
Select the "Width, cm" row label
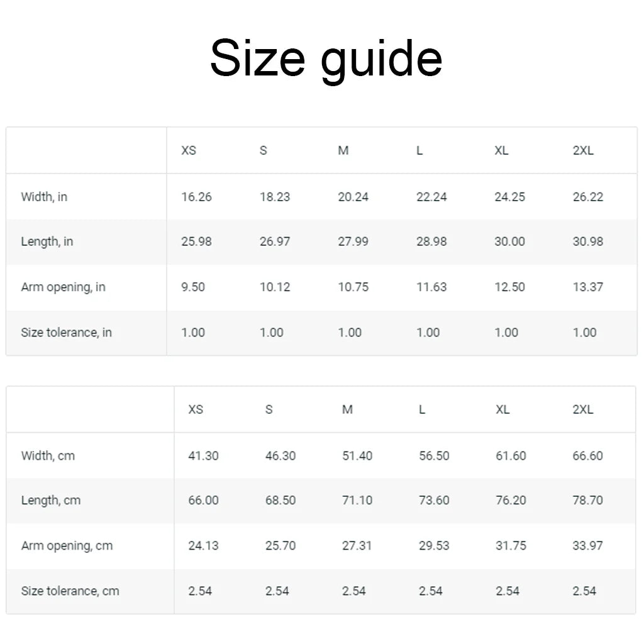pos(48,456)
